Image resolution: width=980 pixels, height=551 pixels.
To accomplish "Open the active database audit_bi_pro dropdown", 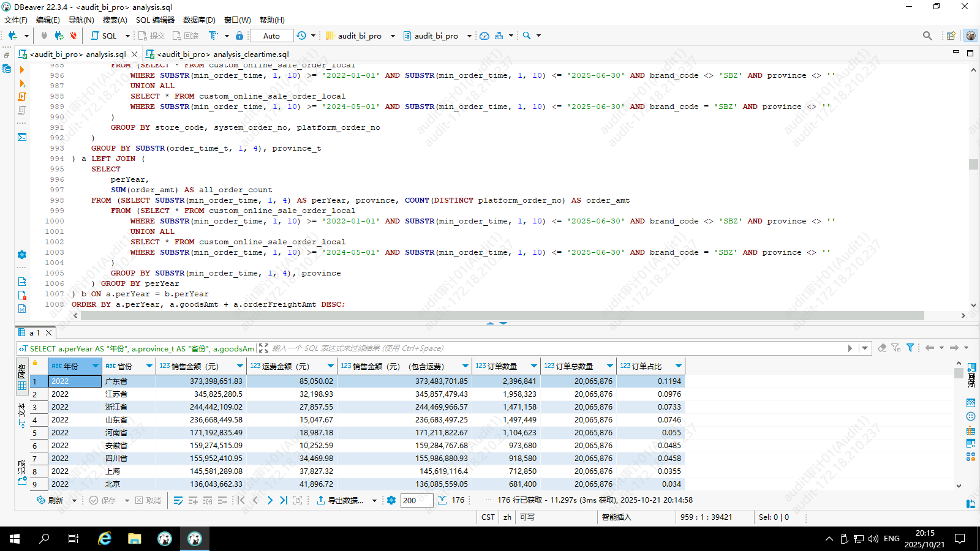I will [436, 36].
